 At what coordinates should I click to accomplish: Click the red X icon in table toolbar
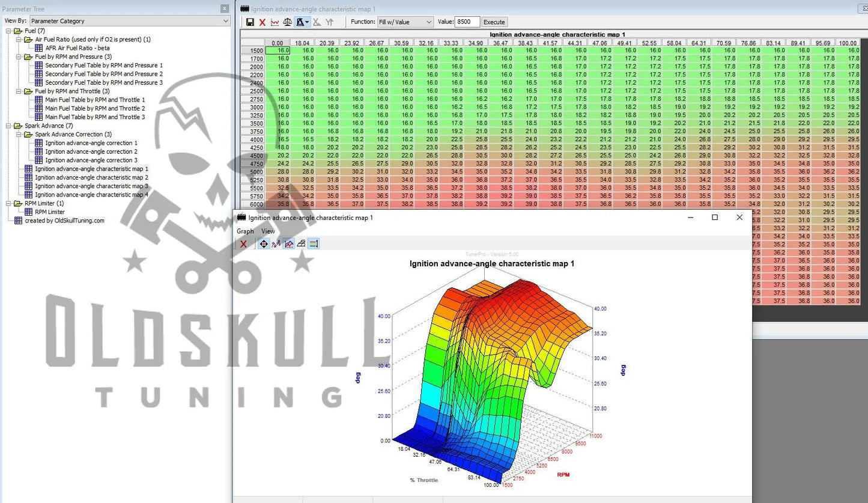pyautogui.click(x=263, y=22)
